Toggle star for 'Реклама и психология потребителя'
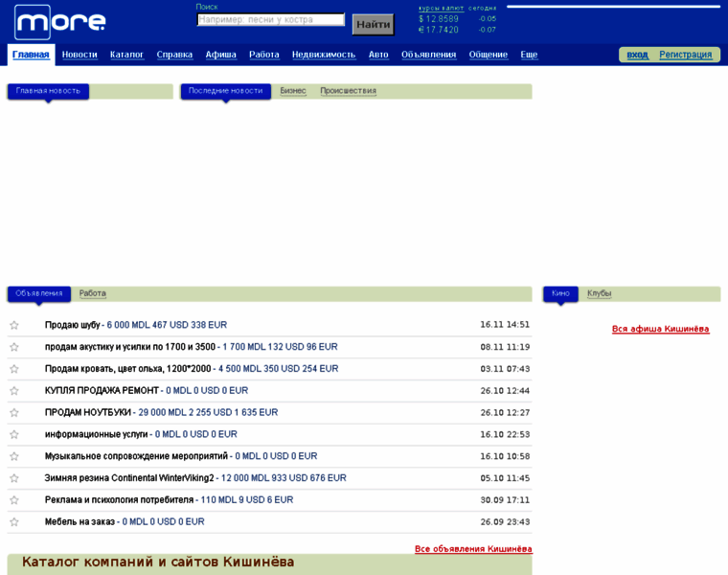 tap(14, 500)
